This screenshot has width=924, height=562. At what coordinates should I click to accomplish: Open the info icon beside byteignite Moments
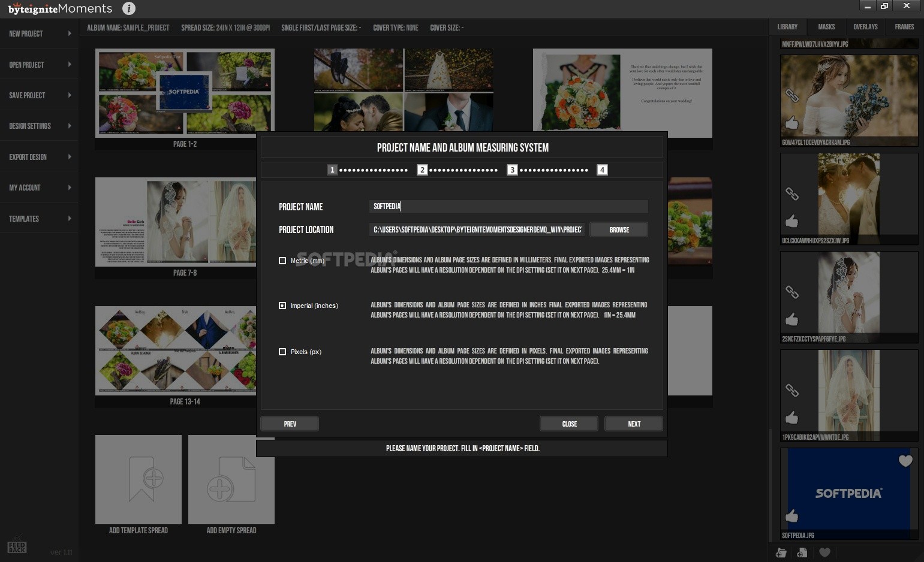point(128,8)
